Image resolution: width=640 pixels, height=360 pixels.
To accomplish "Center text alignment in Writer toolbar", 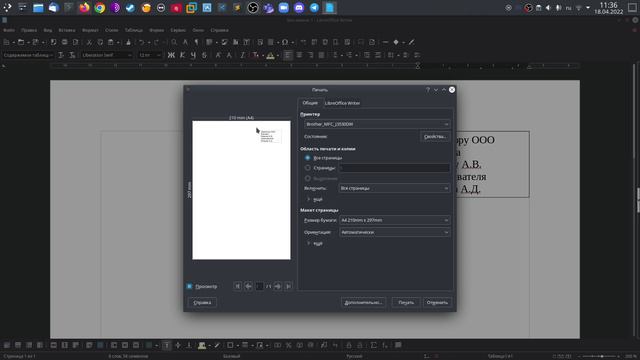I will tap(299, 55).
